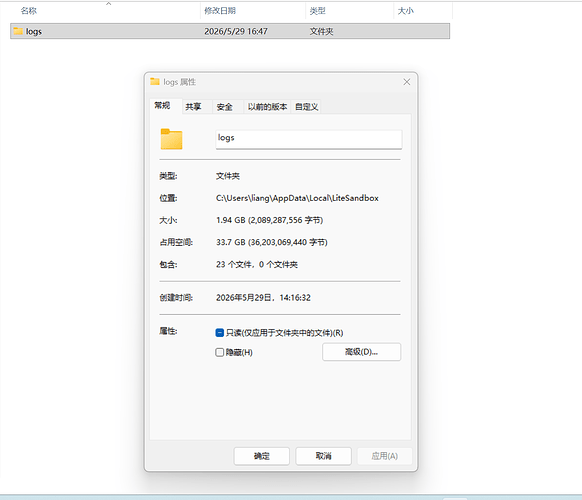Click the logs file name in list
This screenshot has height=500, width=582.
tap(34, 32)
